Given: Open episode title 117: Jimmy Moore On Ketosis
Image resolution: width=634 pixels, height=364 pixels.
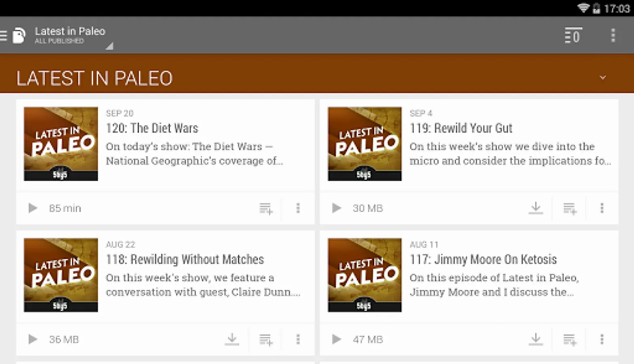Looking at the screenshot, I should click(483, 259).
